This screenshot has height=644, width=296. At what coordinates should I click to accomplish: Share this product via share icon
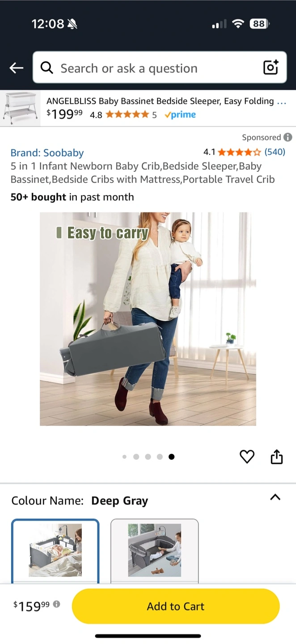277,457
